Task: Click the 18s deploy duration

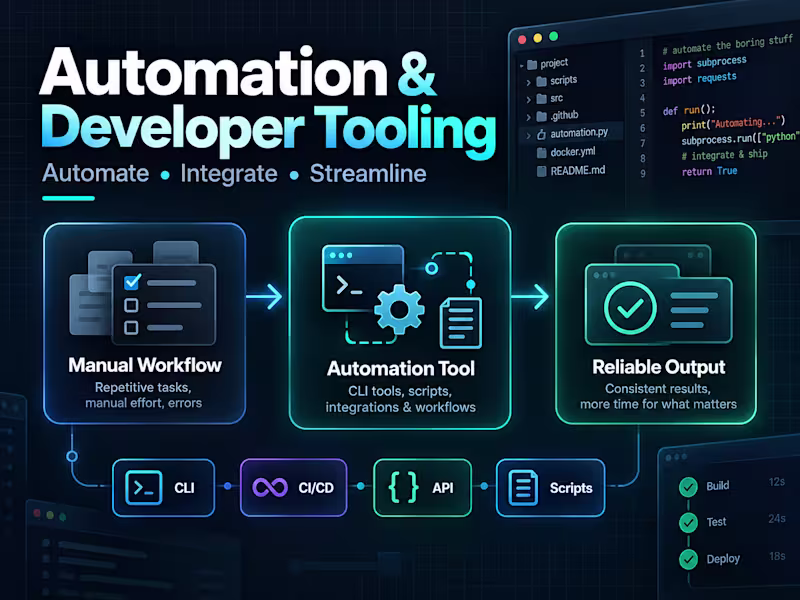Action: coord(777,556)
